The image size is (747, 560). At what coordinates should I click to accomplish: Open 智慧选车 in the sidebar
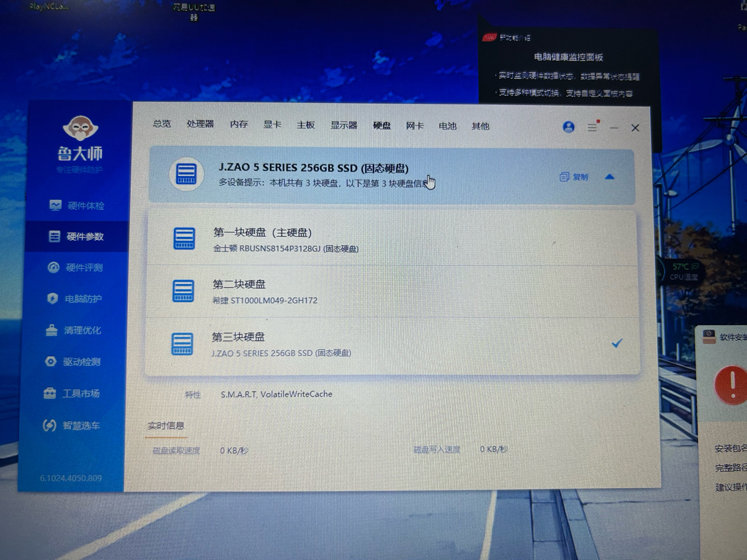71,425
